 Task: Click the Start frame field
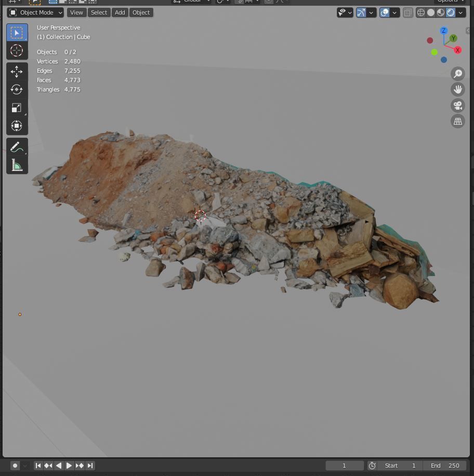pos(400,466)
